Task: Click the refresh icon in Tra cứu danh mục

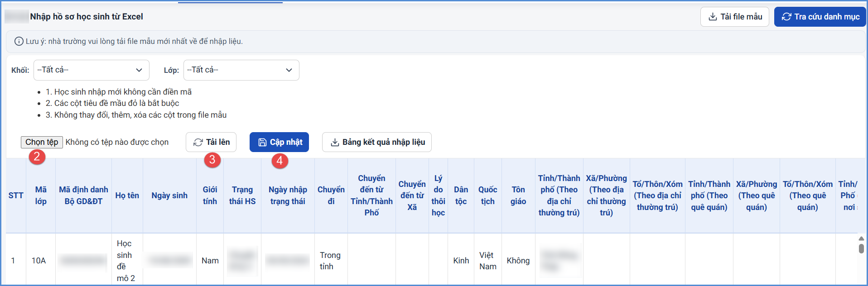Action: point(786,17)
